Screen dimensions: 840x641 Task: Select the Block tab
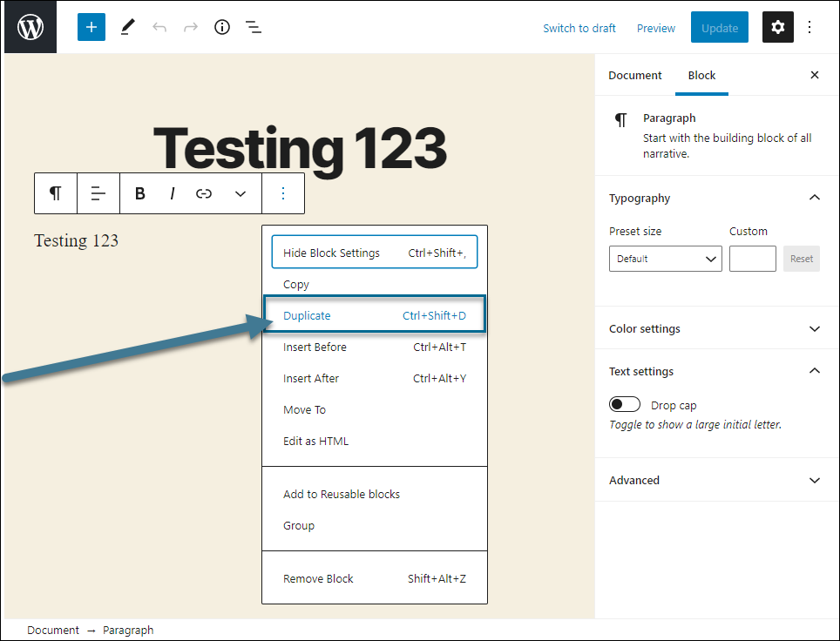coord(701,76)
